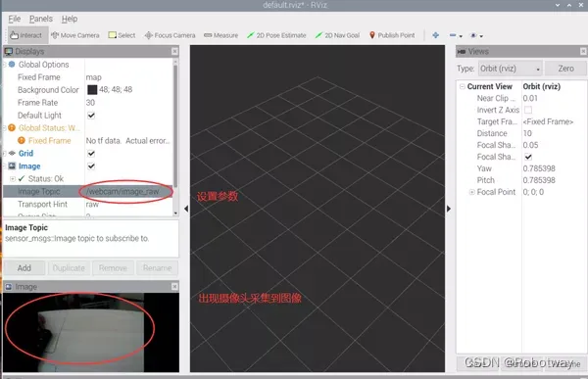
Task: Open the view Type Orbit (rviz) dropdown
Action: coord(511,69)
